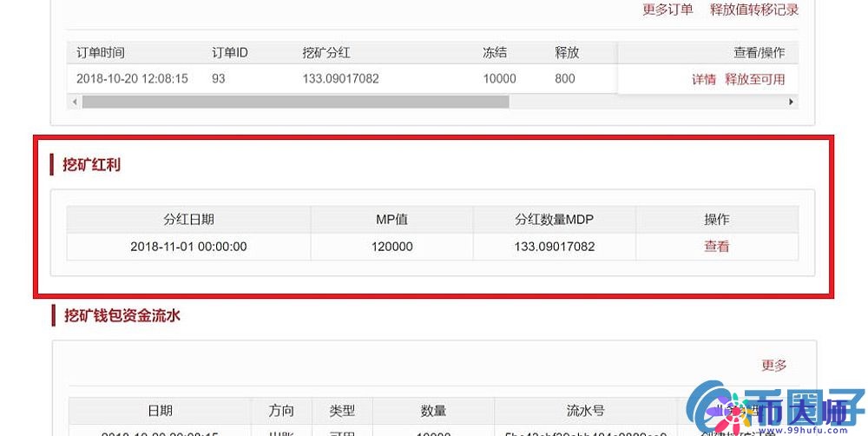Image resolution: width=868 pixels, height=436 pixels.
Task: Click 133.09017082 in the orders table row
Action: [x=341, y=79]
